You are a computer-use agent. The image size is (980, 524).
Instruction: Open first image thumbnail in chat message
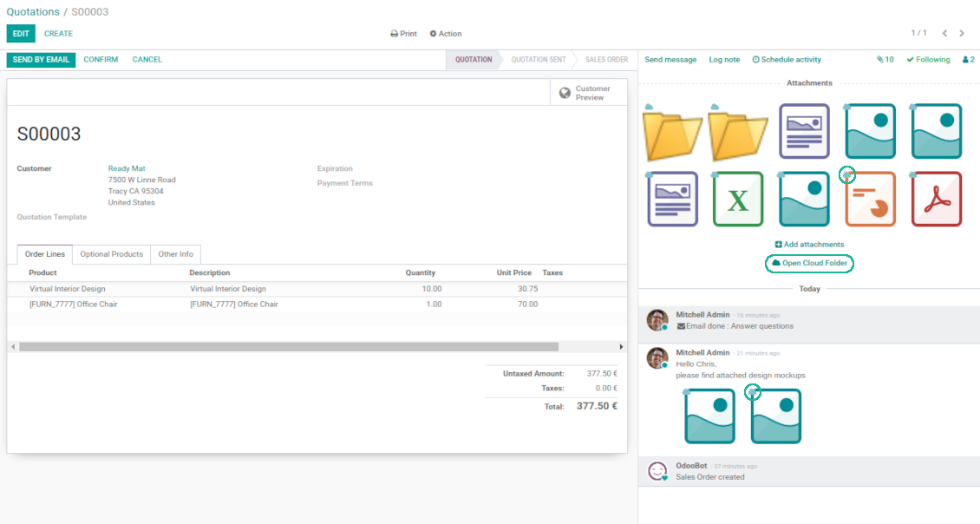[710, 416]
